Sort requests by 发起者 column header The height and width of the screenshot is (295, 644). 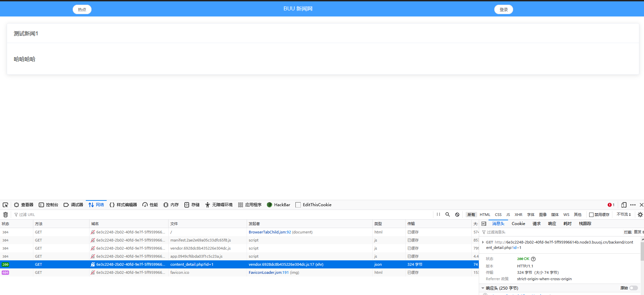pyautogui.click(x=310, y=224)
